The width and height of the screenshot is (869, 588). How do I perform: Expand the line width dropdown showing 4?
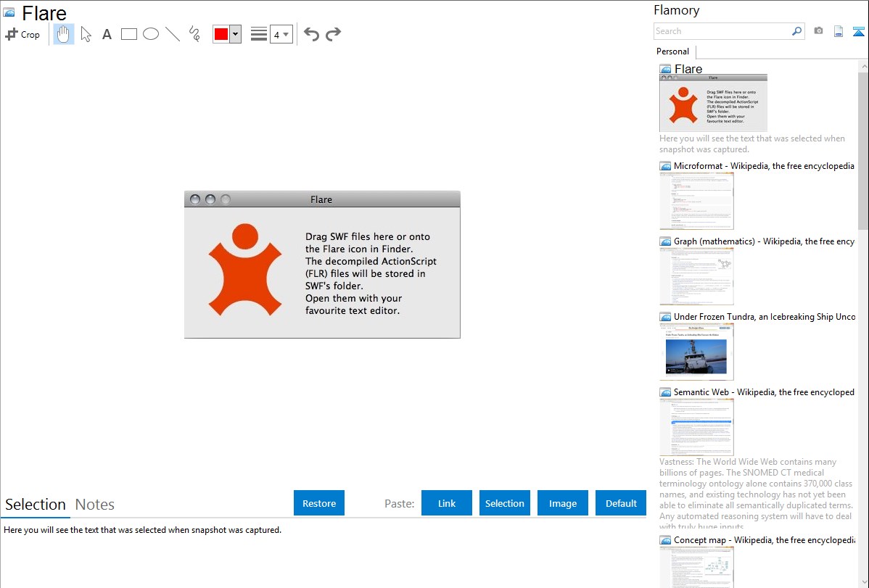281,34
